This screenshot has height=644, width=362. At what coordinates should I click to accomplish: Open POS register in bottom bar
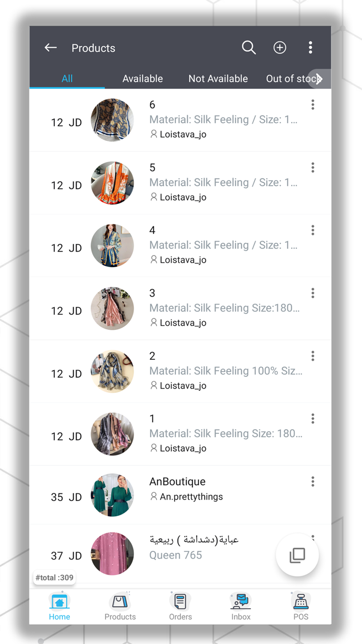300,607
